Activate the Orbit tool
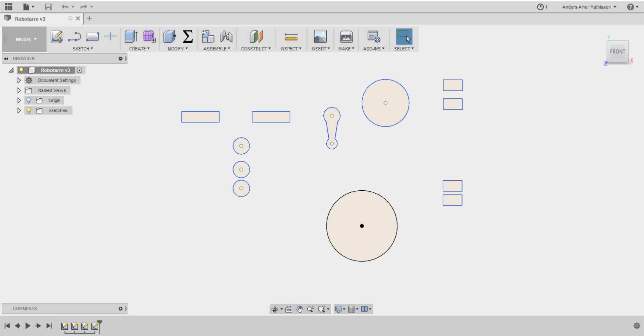Viewport: 644px width, 336px height. pos(275,309)
